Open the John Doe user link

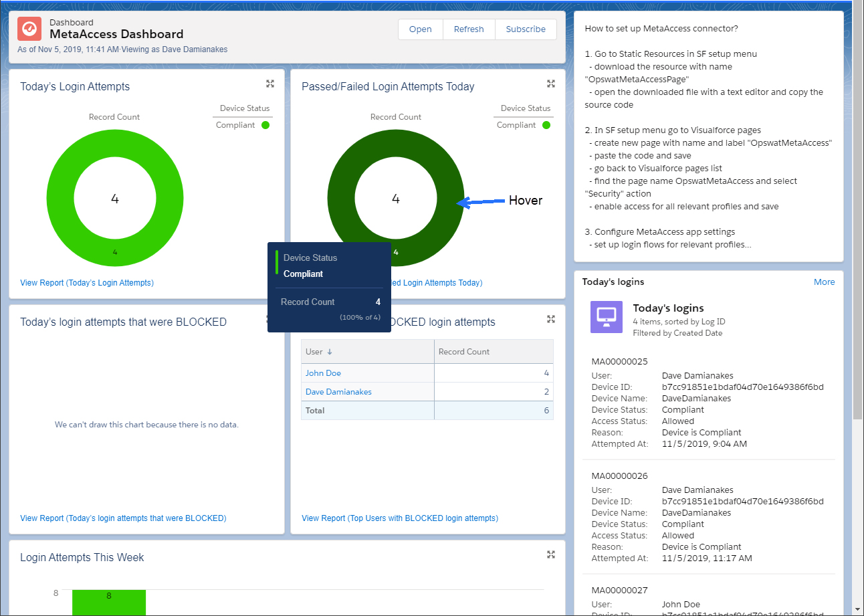[x=323, y=373]
